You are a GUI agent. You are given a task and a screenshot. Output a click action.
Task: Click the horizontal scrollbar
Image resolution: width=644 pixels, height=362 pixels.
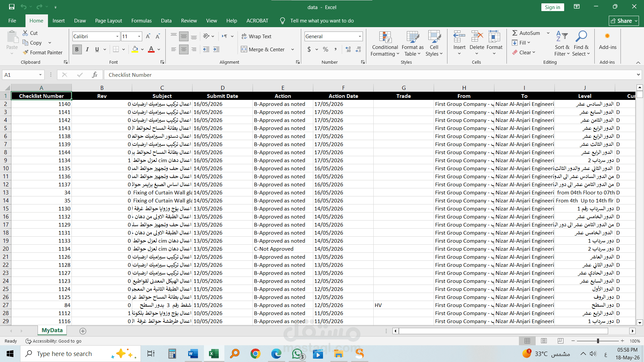503,331
